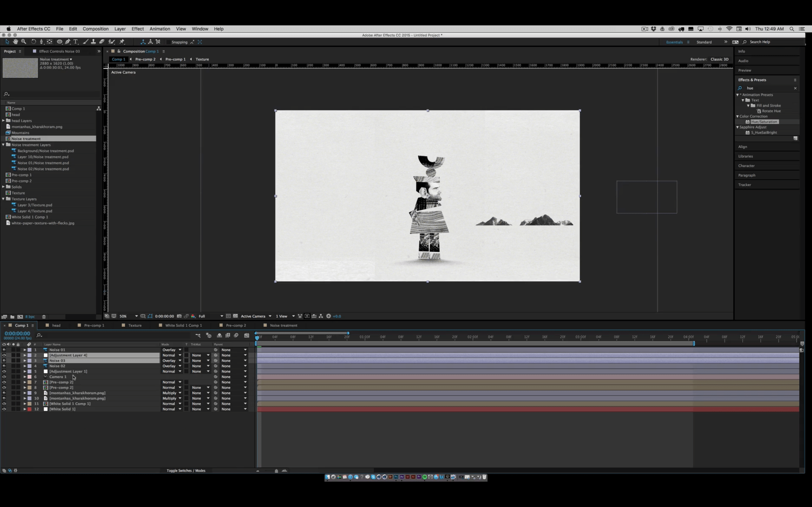Expand the Noise treatment Layers folder

pyautogui.click(x=3, y=144)
